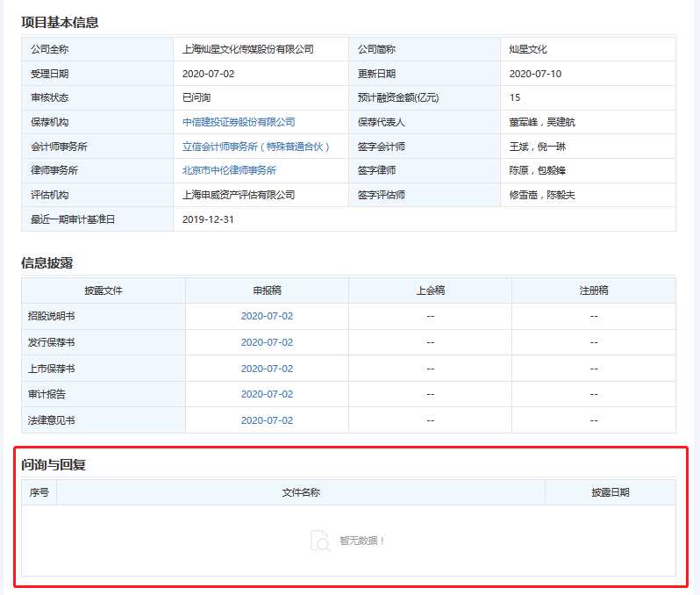Screen dimensions: 700x595
Task: Open the 招股说明书 申报稿 dated 2020-07-02
Action: 267,316
